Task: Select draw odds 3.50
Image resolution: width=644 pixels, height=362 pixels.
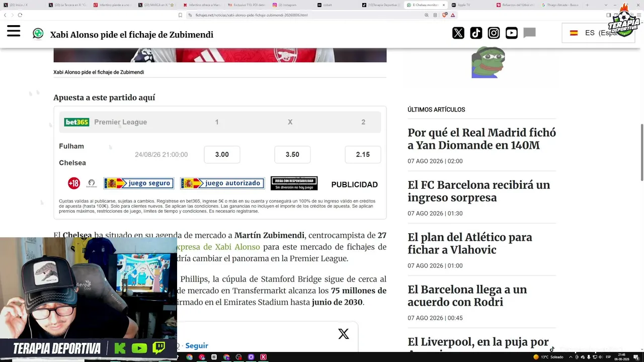Action: [292, 154]
